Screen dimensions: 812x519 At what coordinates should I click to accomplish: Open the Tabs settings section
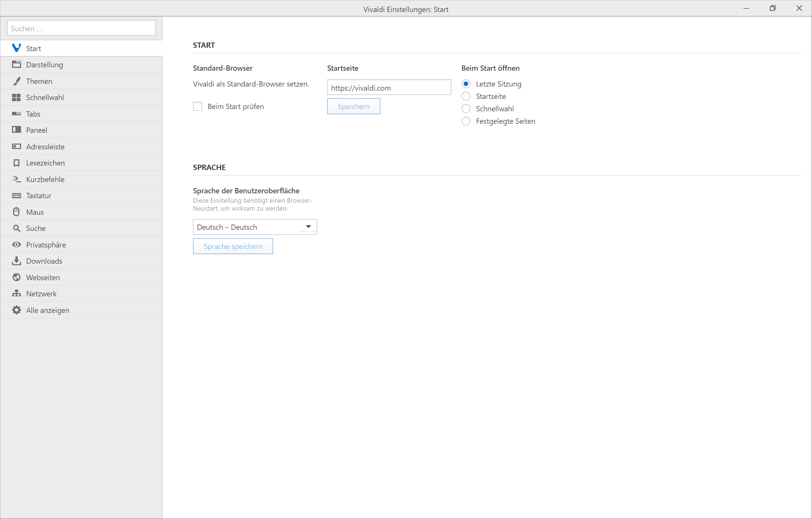33,114
